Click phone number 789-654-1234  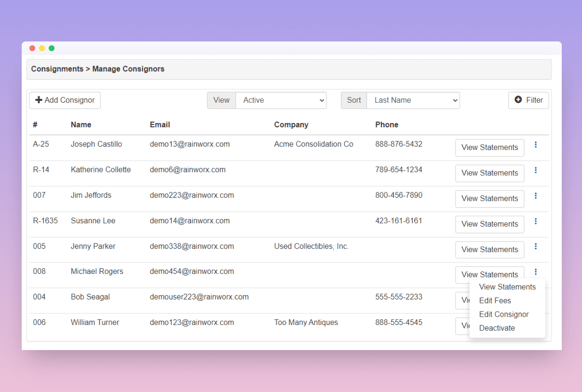click(399, 170)
